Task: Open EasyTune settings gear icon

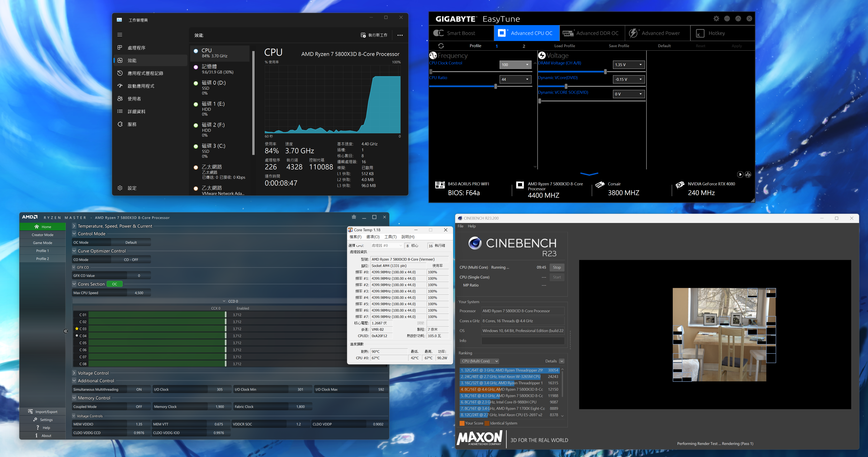Action: click(x=716, y=18)
